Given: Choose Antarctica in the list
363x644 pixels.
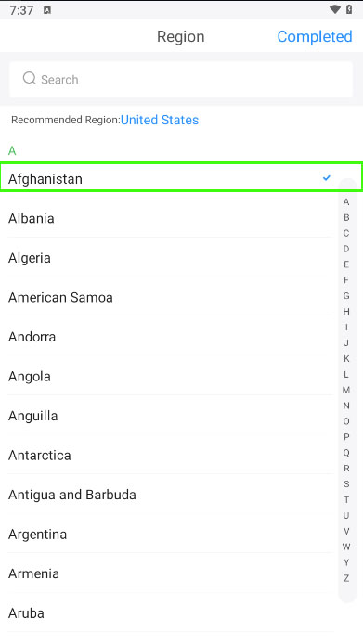Looking at the screenshot, I should point(169,455).
